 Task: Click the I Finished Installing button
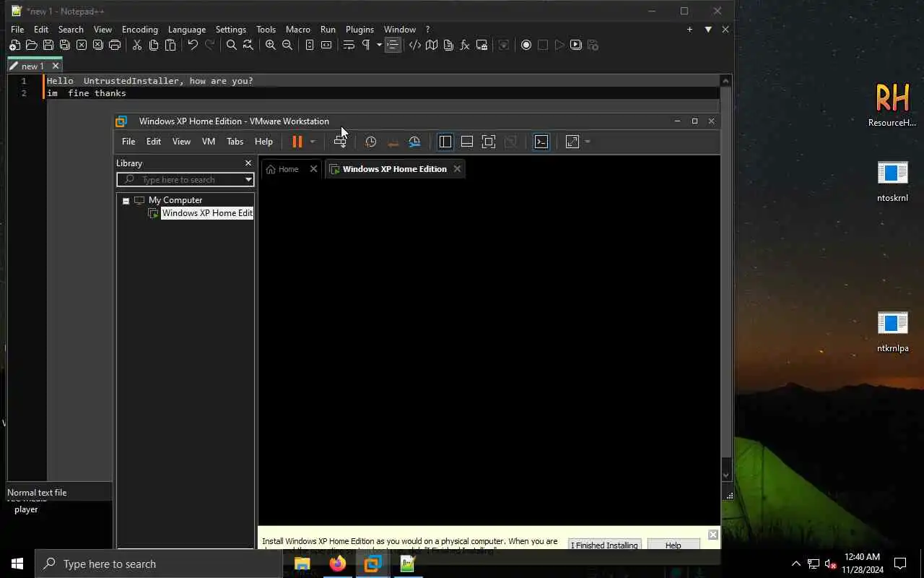pos(604,545)
